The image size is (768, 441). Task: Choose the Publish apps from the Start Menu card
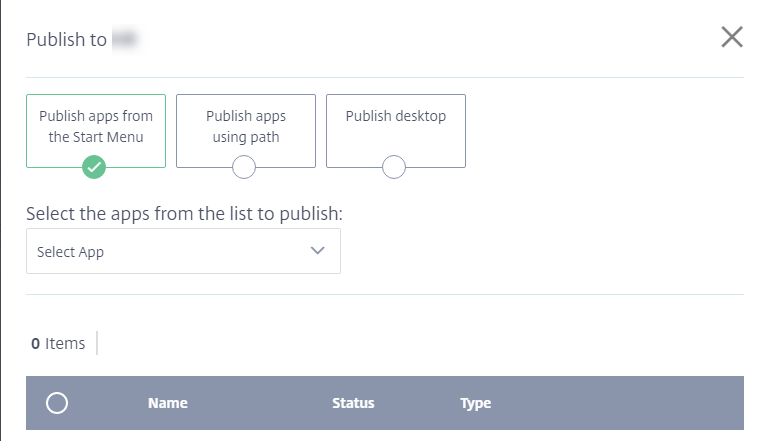pyautogui.click(x=96, y=127)
